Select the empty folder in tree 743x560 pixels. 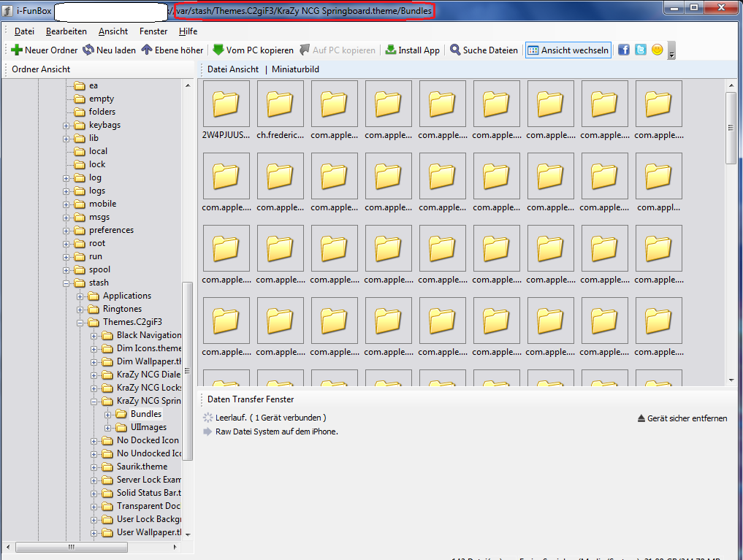[102, 99]
